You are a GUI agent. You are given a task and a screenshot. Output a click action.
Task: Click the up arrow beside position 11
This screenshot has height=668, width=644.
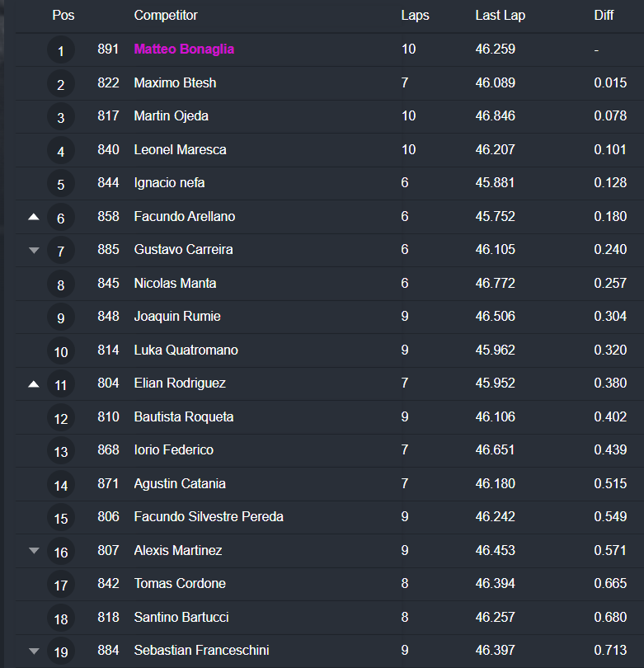[x=34, y=383]
